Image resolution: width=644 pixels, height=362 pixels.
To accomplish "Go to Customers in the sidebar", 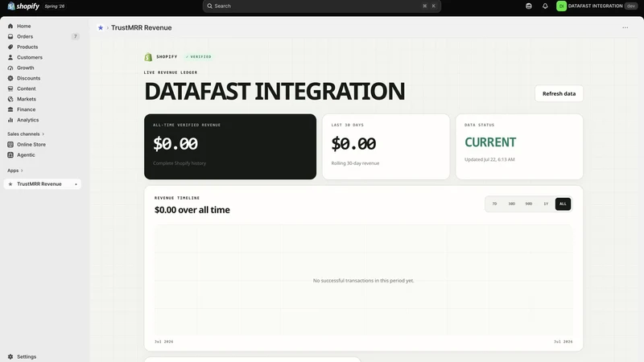I will (30, 57).
